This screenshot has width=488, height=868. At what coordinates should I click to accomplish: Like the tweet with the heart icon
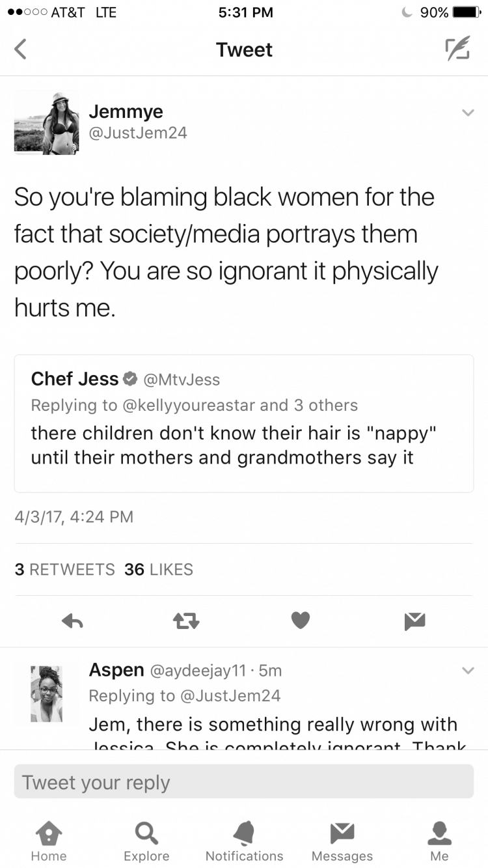coord(300,621)
